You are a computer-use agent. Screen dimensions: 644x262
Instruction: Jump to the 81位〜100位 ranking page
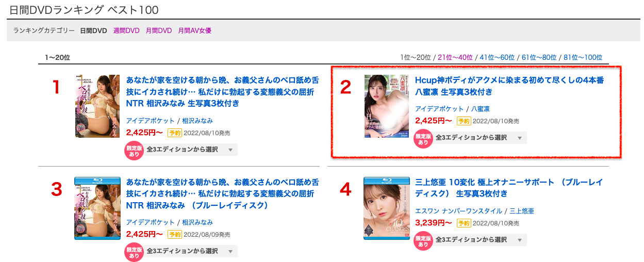pos(583,57)
